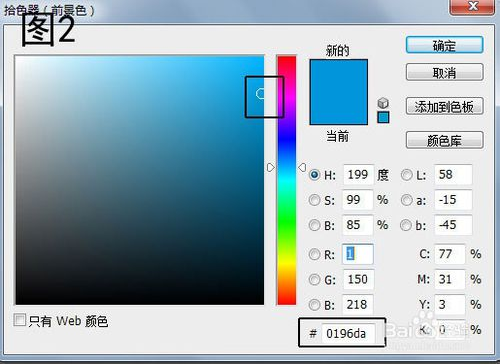Image resolution: width=501 pixels, height=364 pixels.
Task: Confirm with the 确定 button
Action: (444, 45)
